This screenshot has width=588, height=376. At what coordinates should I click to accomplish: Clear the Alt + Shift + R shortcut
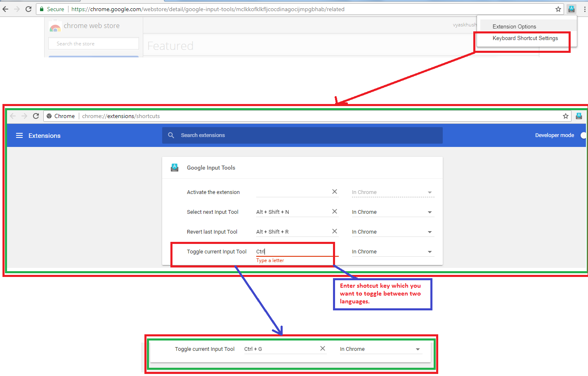pos(335,231)
